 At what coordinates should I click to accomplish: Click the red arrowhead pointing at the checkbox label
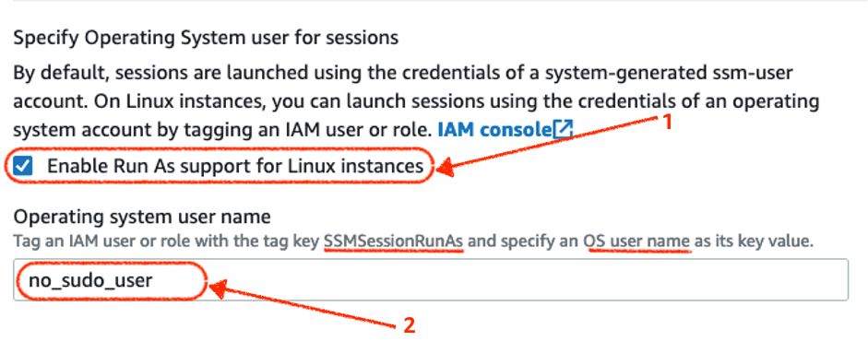444,170
